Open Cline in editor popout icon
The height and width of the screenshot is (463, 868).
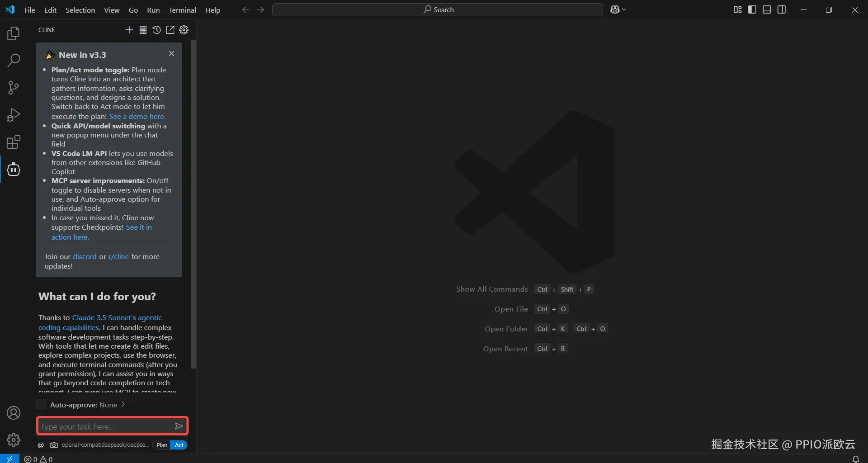170,30
